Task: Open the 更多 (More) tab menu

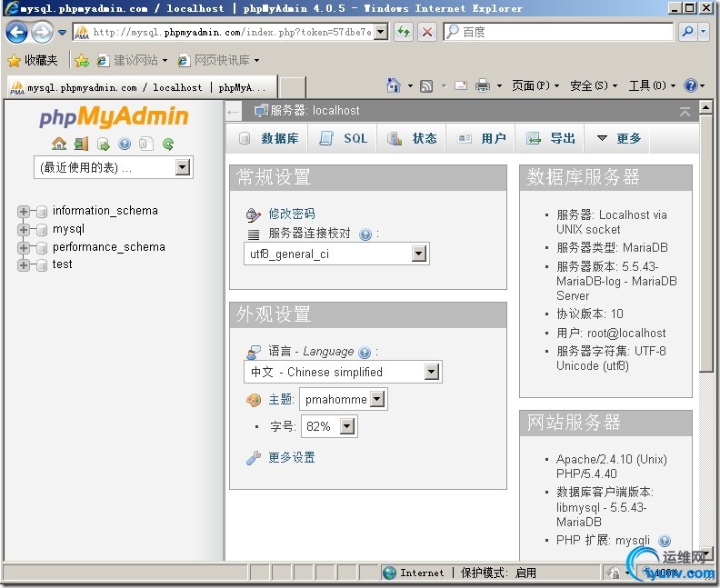Action: coord(617,138)
